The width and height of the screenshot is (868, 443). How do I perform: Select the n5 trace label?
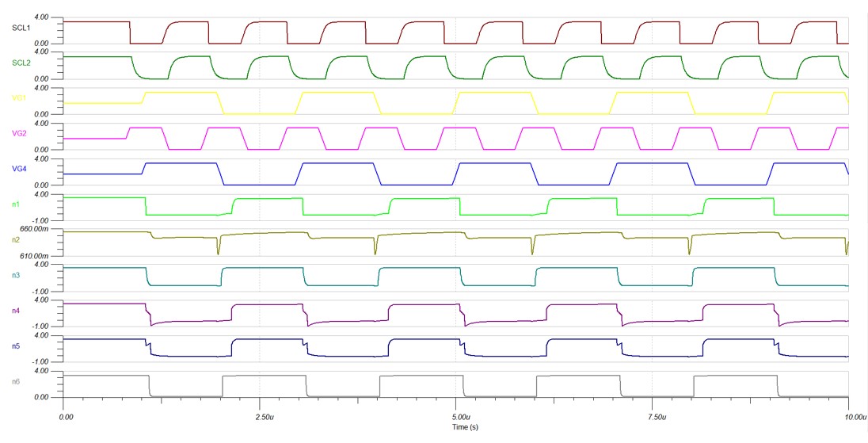click(16, 346)
